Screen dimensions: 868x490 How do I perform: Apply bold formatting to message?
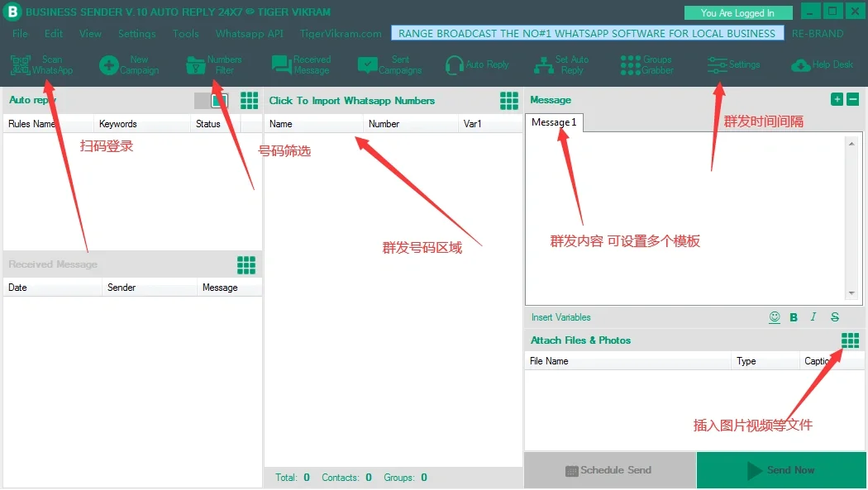(794, 317)
